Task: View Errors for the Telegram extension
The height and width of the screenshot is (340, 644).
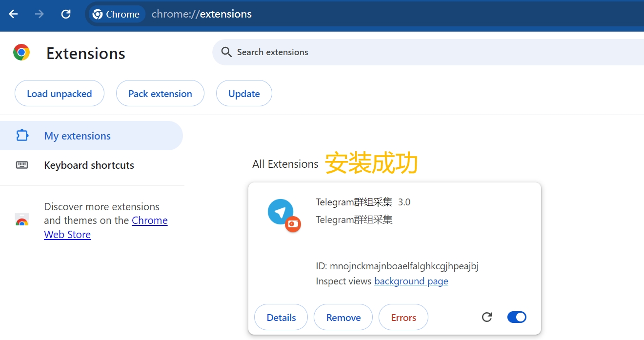Action: (x=403, y=318)
